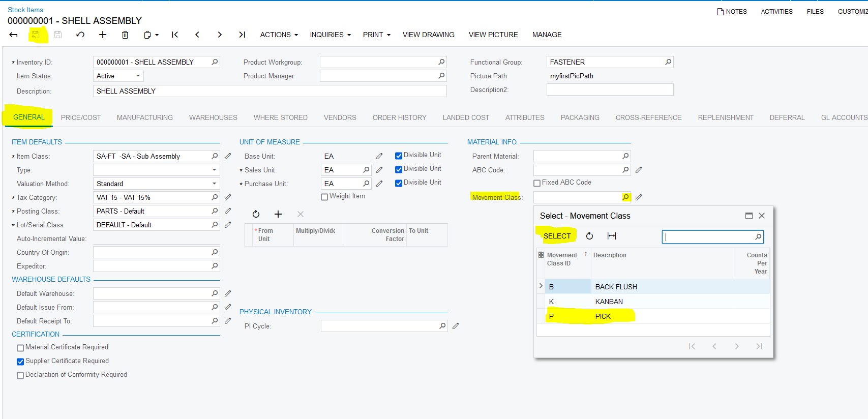Select the PICK movement class row
Viewport: 868px width, 419px height.
tap(603, 316)
